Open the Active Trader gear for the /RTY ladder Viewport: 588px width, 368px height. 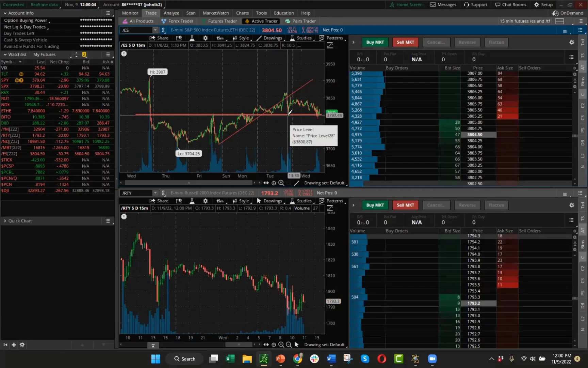click(x=572, y=205)
